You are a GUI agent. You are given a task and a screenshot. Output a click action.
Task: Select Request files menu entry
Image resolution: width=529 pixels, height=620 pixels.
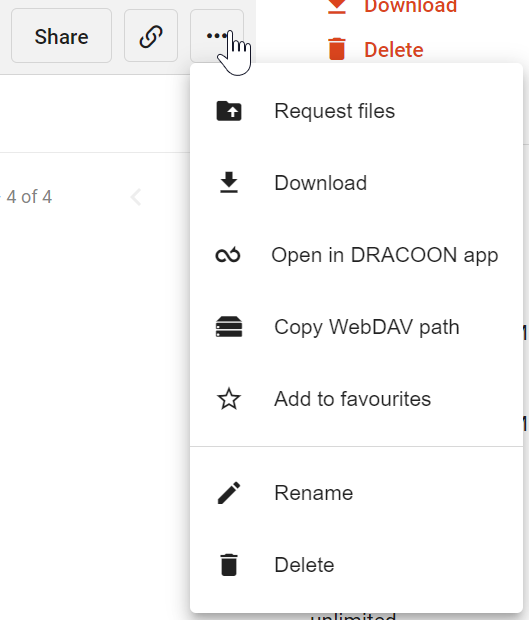coord(356,111)
